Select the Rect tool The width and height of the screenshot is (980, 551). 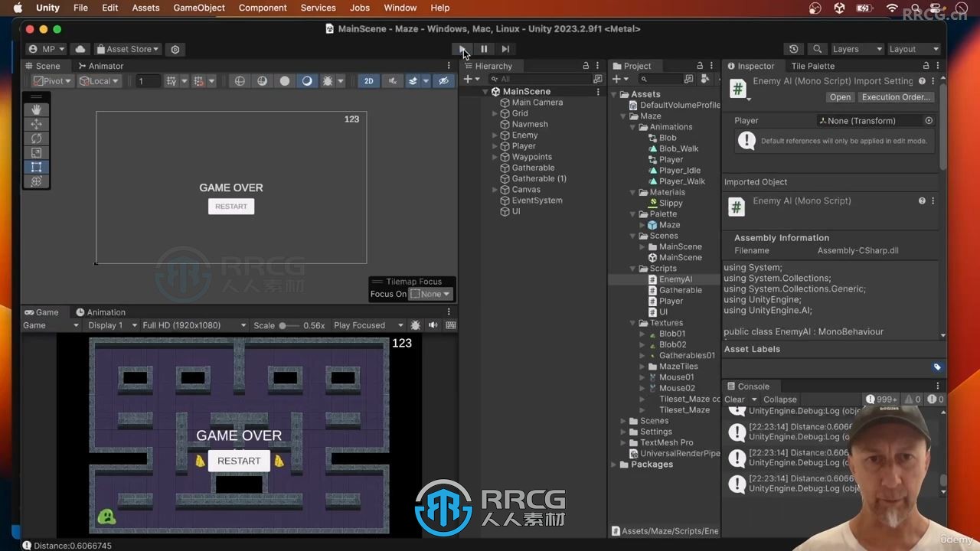36,167
